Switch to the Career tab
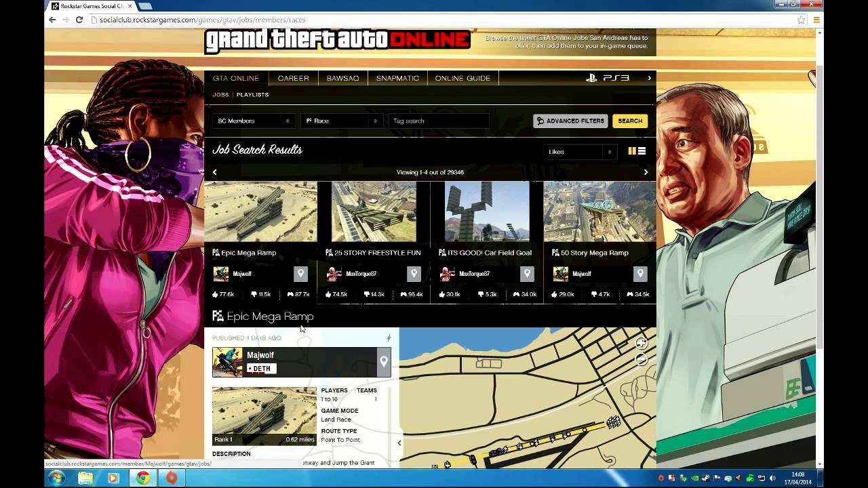 pos(293,78)
